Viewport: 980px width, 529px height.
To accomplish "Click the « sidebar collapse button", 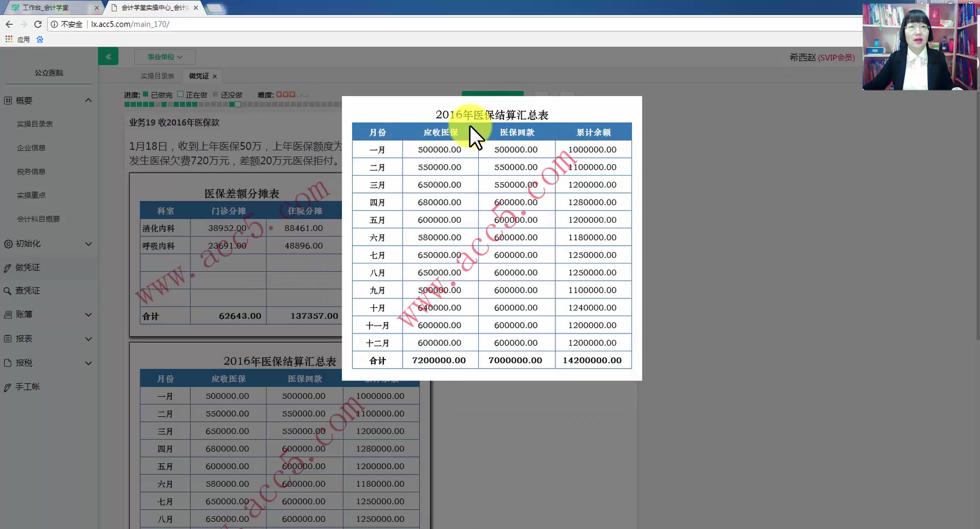I will click(108, 56).
